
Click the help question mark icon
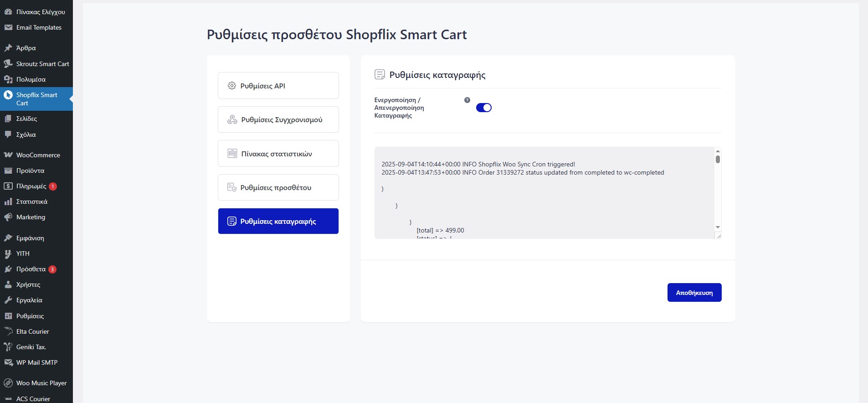467,100
